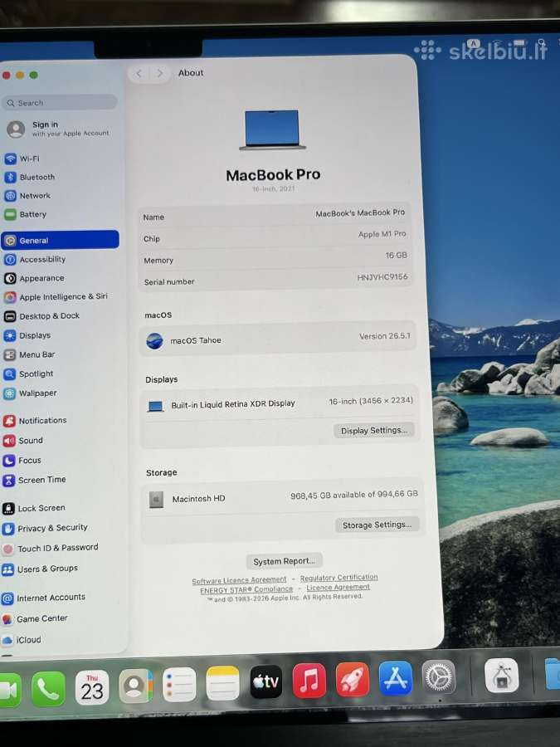Click the Search field in sidebar
This screenshot has width=560, height=747.
point(60,102)
